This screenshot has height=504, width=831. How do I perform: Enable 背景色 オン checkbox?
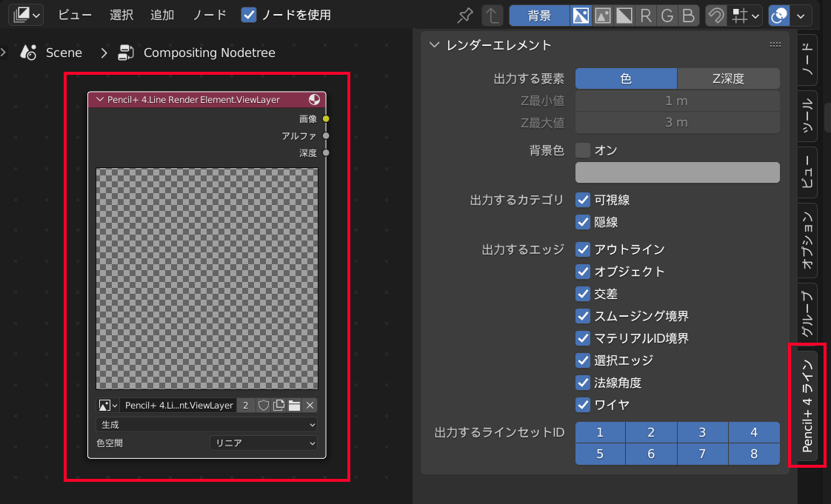(583, 150)
